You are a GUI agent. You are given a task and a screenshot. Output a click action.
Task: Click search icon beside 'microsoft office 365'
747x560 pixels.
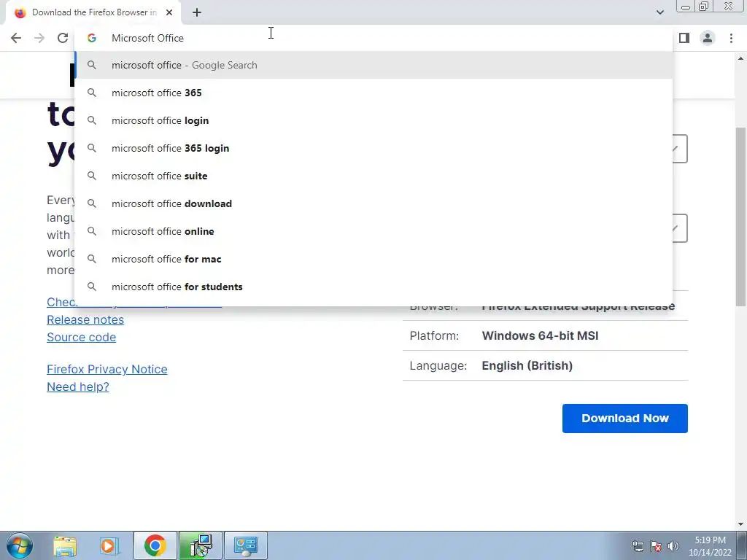pos(92,93)
